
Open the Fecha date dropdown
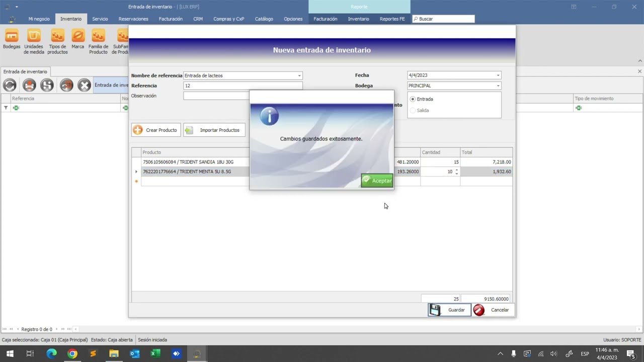498,75
